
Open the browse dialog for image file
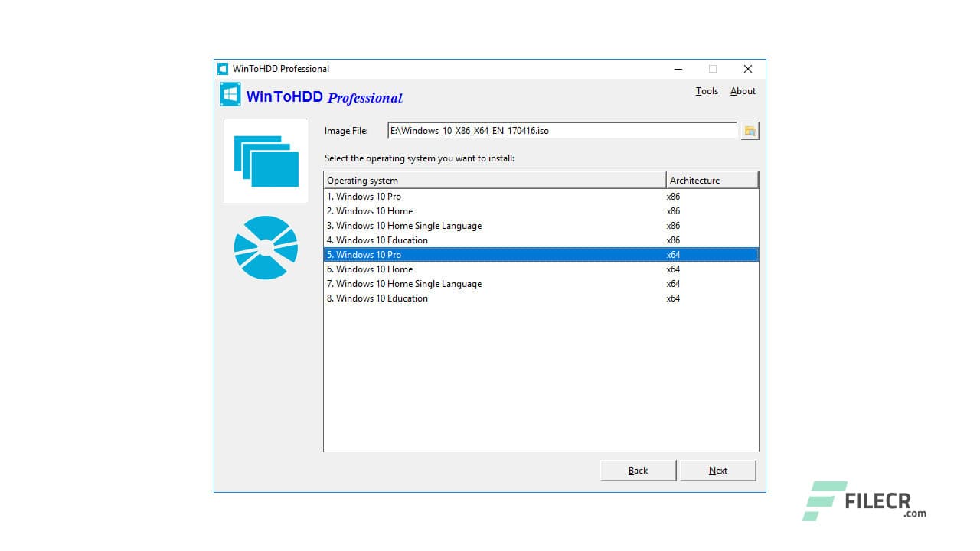[749, 130]
